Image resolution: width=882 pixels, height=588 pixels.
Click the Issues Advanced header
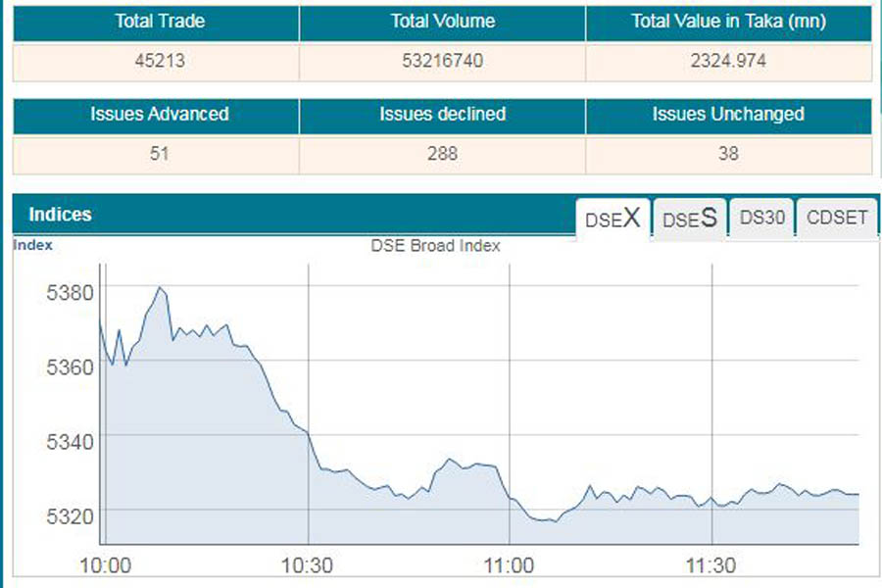tap(156, 115)
